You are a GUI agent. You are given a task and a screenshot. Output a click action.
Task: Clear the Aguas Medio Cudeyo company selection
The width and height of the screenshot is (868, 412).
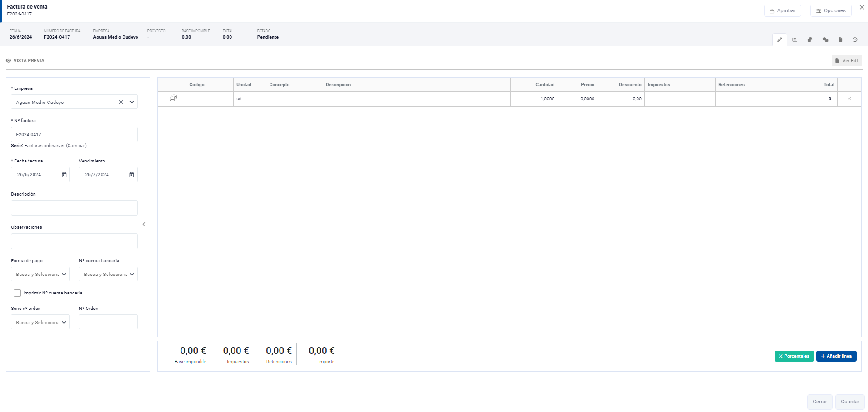pos(121,102)
